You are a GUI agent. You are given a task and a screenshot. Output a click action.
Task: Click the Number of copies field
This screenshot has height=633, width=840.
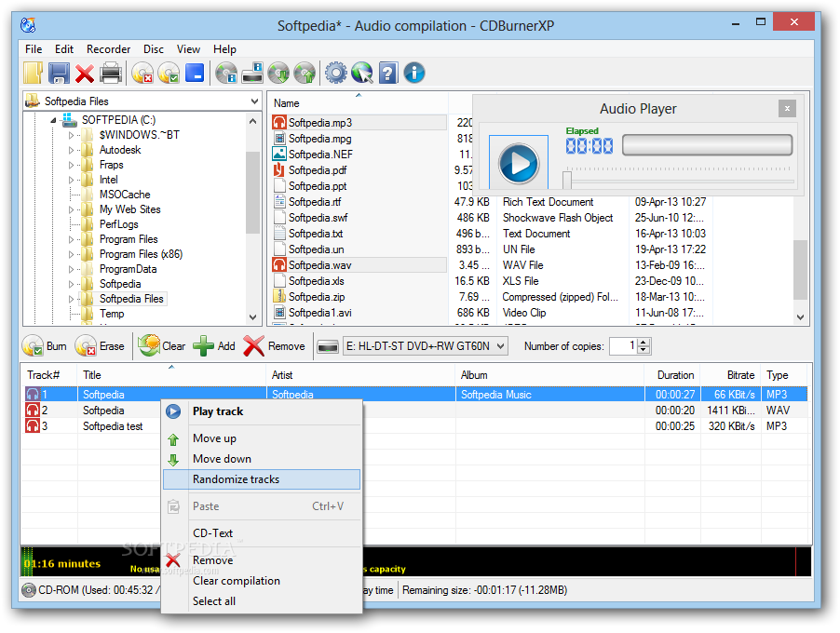pyautogui.click(x=623, y=346)
